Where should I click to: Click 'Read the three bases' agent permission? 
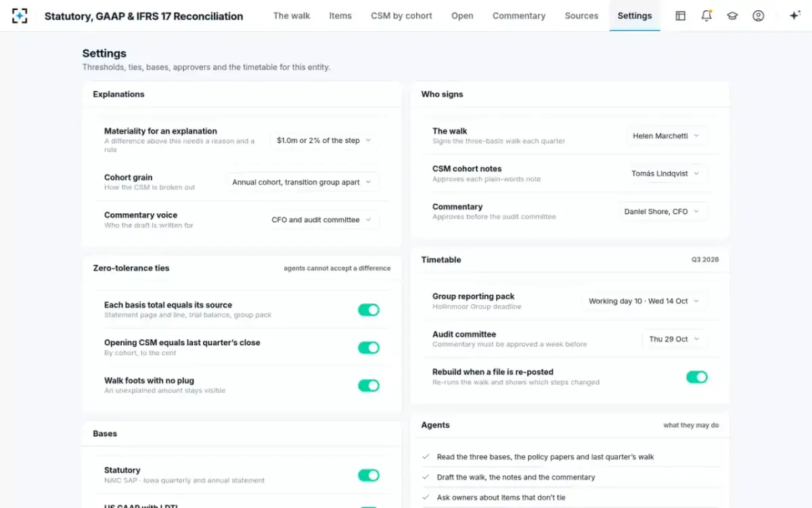click(545, 457)
